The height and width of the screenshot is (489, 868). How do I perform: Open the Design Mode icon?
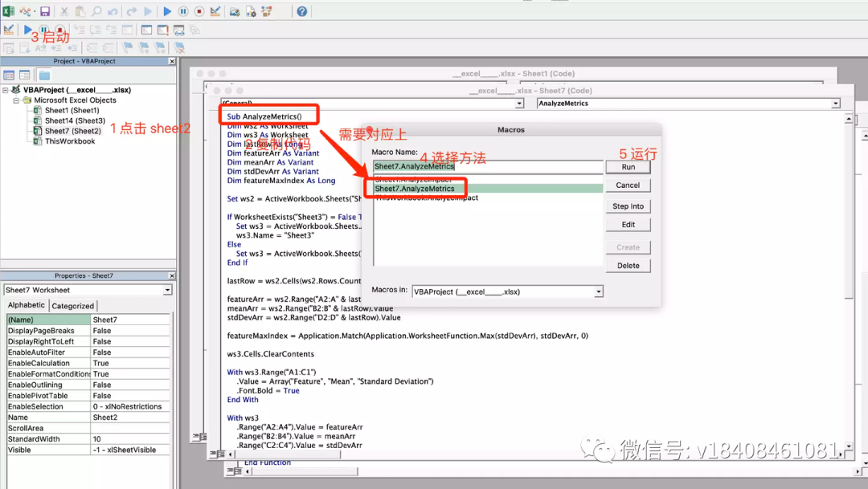click(215, 10)
